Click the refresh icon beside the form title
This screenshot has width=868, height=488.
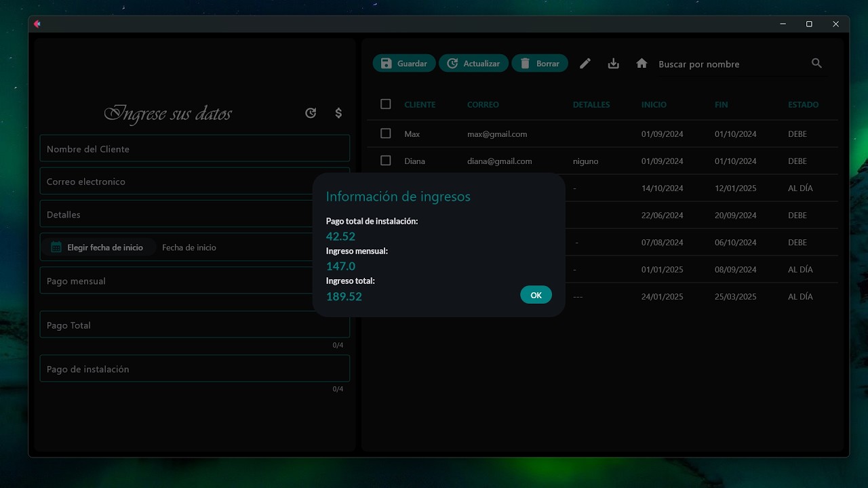pos(311,113)
